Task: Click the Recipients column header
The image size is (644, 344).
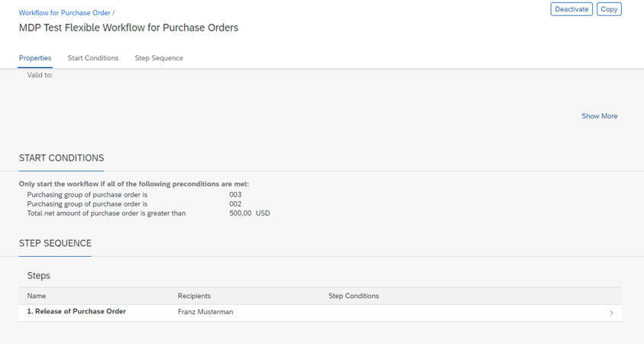Action: tap(194, 296)
